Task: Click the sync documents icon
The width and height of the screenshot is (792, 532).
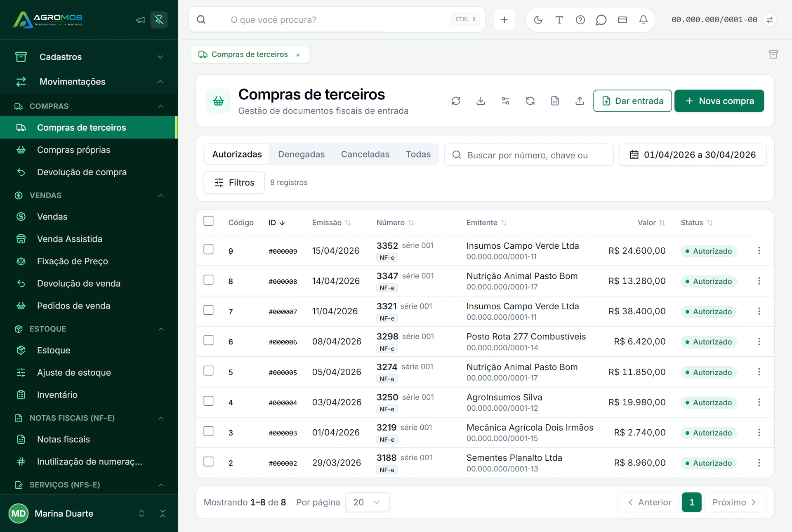Action: 530,101
